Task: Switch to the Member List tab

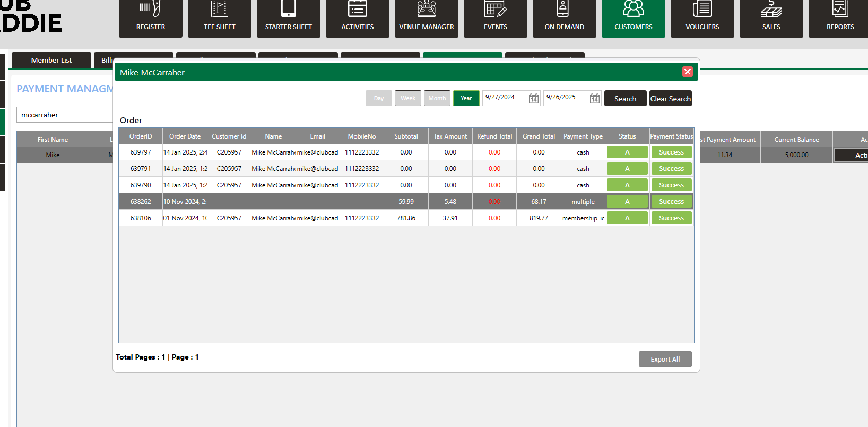Action: (x=51, y=60)
